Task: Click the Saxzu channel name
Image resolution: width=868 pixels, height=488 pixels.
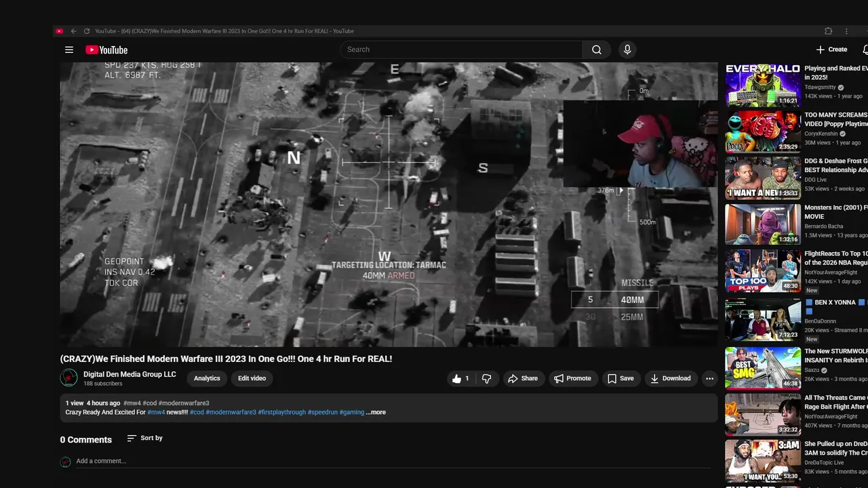Action: tap(812, 371)
